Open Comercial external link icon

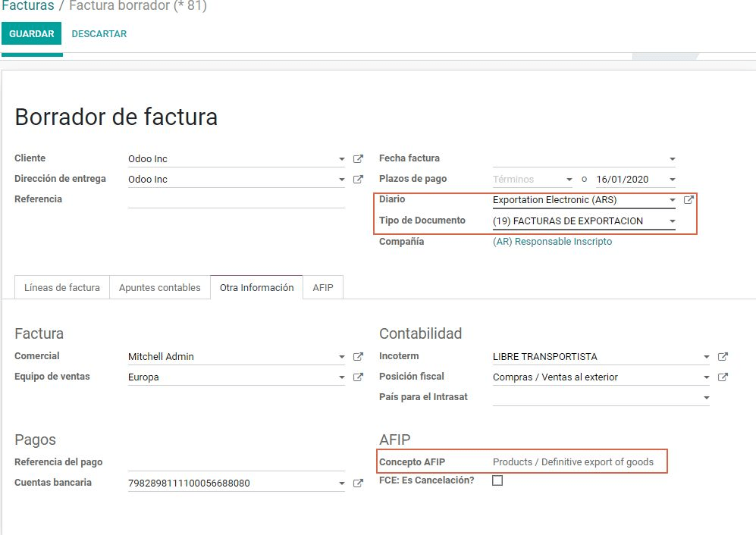click(359, 357)
